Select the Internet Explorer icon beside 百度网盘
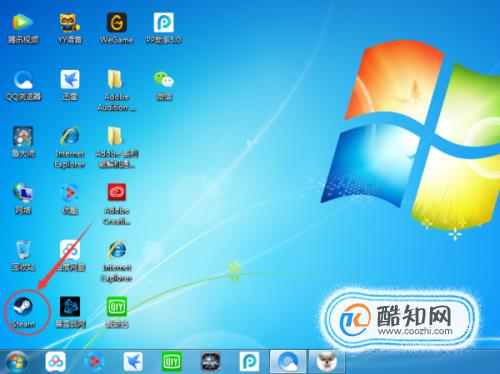 click(x=117, y=261)
